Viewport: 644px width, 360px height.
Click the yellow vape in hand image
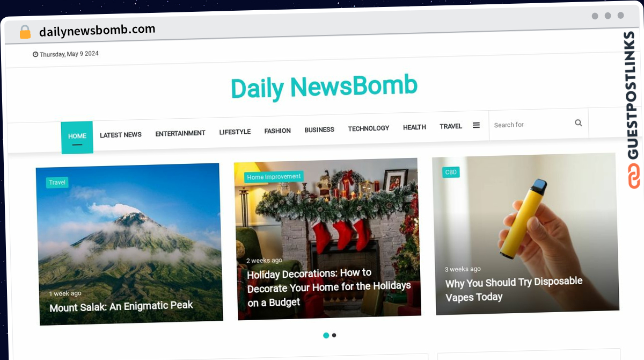point(525,234)
